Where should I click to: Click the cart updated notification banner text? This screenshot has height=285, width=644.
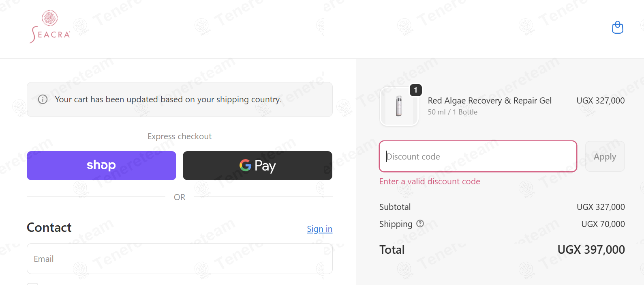click(168, 99)
